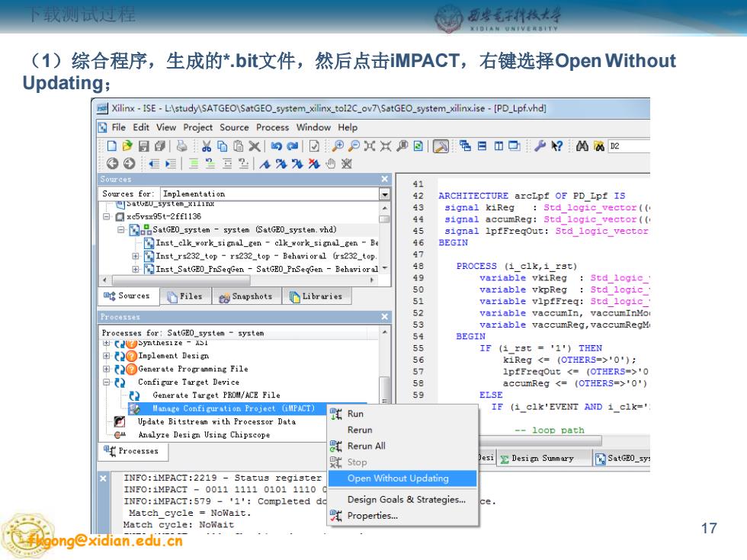Switch to the Snapshots tab
The width and height of the screenshot is (747, 560).
point(245,296)
